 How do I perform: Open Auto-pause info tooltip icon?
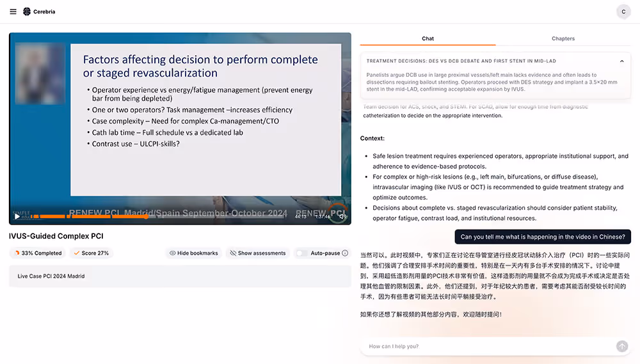click(x=345, y=253)
